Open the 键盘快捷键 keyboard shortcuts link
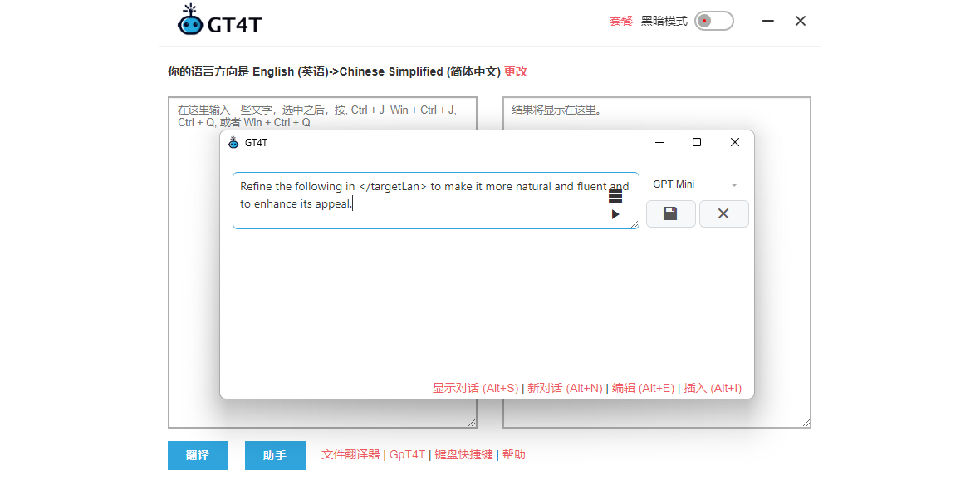Viewport: 980px width, 490px height. click(463, 455)
